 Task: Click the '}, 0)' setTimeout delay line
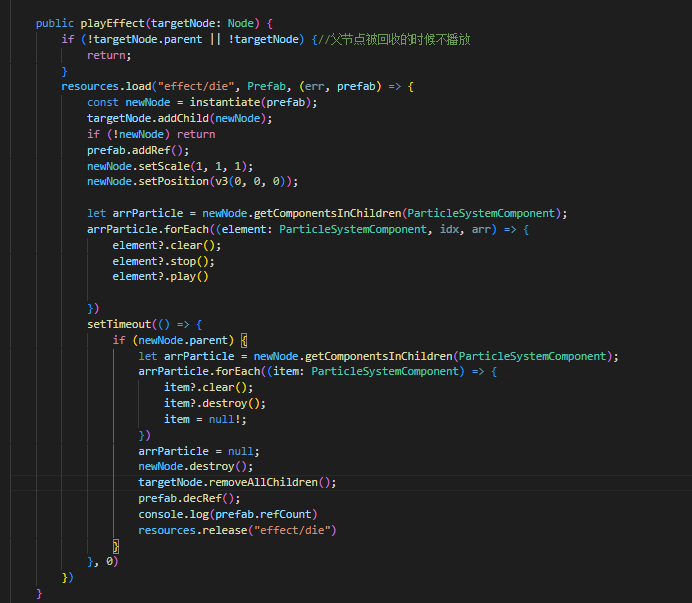[x=103, y=562]
